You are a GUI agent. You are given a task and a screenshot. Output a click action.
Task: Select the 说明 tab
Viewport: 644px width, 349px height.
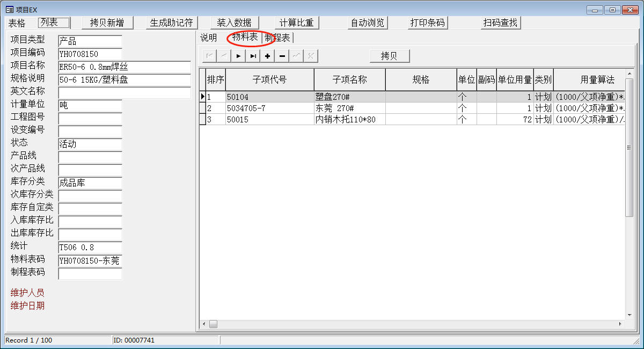(209, 38)
